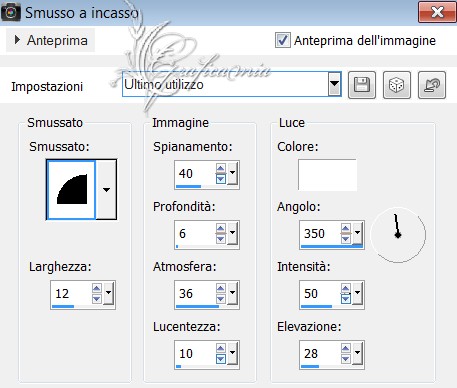
Task: Open the Atmosfera slider dropdown arrow
Action: [x=232, y=292]
